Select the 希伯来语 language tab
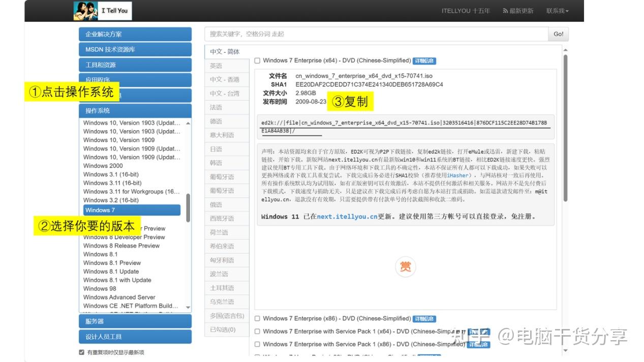The height and width of the screenshot is (362, 644). 227,246
